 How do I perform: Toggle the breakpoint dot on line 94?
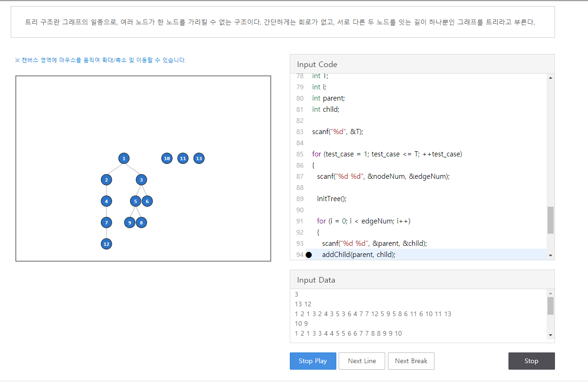[x=309, y=255]
